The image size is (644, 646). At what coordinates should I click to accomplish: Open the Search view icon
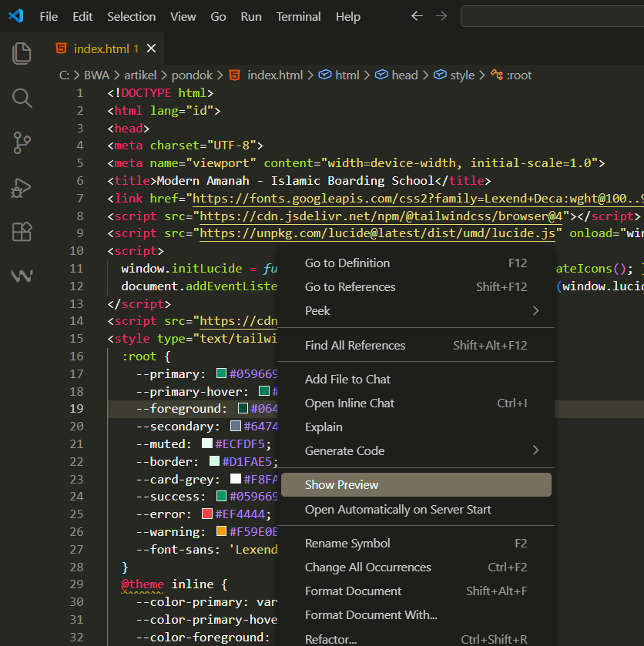click(22, 98)
